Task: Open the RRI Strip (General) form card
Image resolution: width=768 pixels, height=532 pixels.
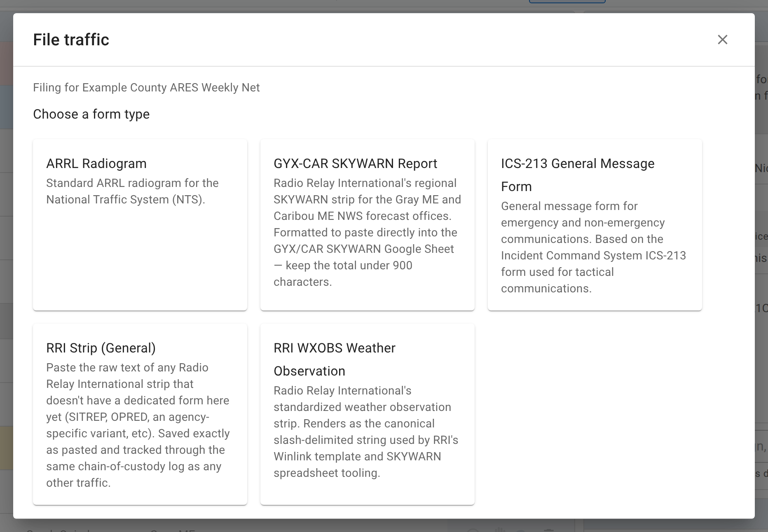Action: pyautogui.click(x=140, y=414)
